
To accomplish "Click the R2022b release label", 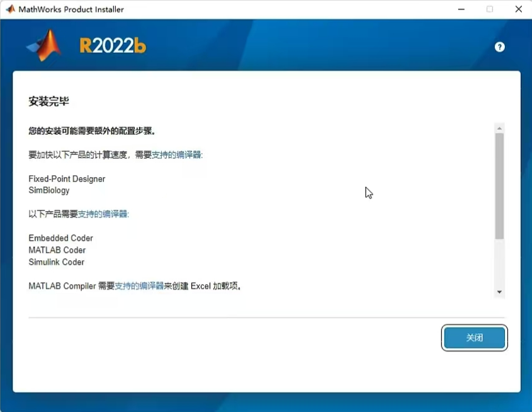I will point(113,45).
